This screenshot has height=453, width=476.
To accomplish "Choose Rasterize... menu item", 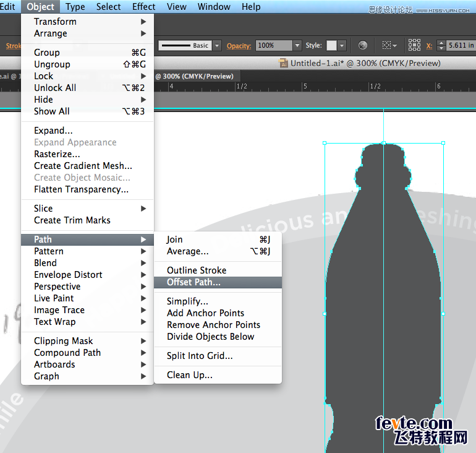I will tap(87, 154).
